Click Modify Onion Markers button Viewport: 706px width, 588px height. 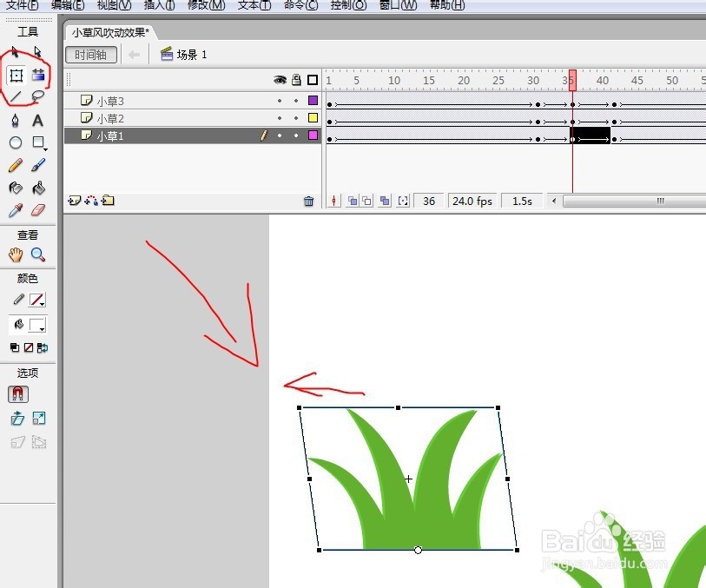pos(403,201)
